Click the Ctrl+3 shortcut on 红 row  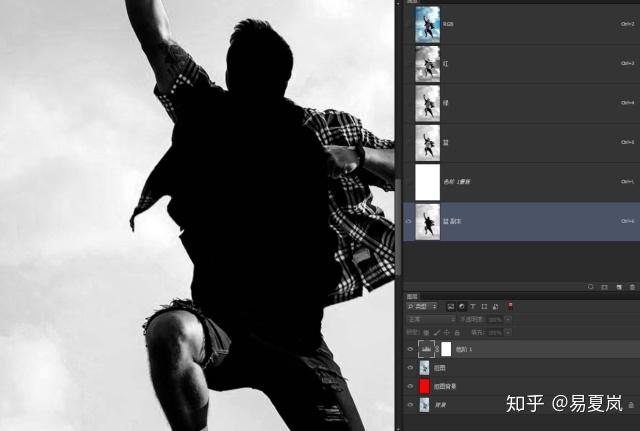point(627,64)
